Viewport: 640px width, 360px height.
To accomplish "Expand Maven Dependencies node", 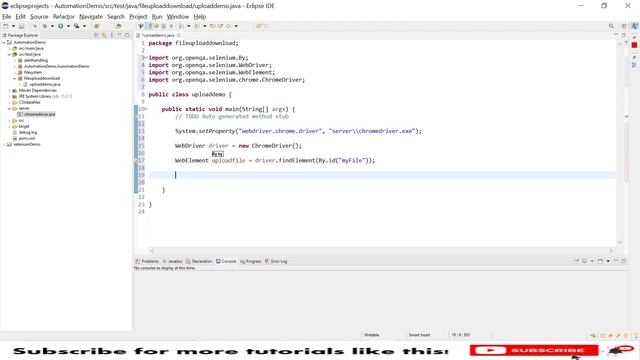I will 10,90.
